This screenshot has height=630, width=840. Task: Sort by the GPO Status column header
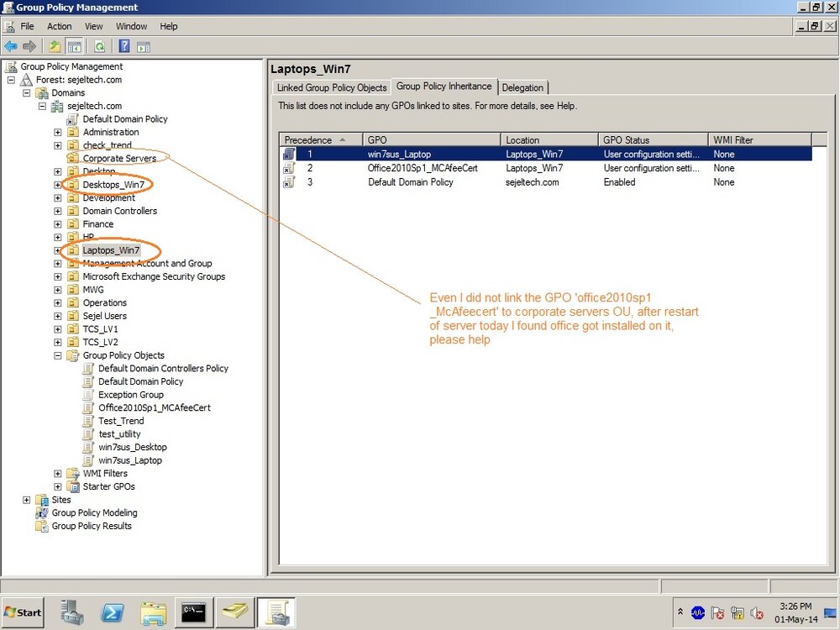click(653, 139)
